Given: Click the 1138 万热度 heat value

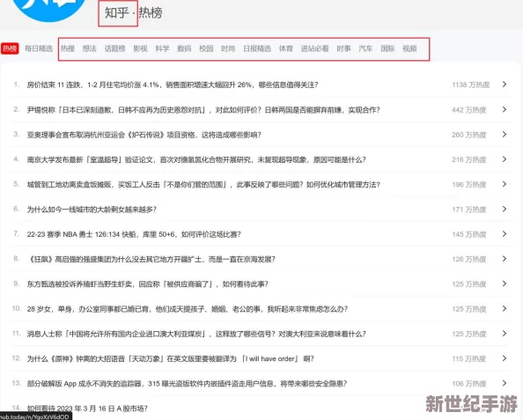Looking at the screenshot, I should (x=471, y=85).
